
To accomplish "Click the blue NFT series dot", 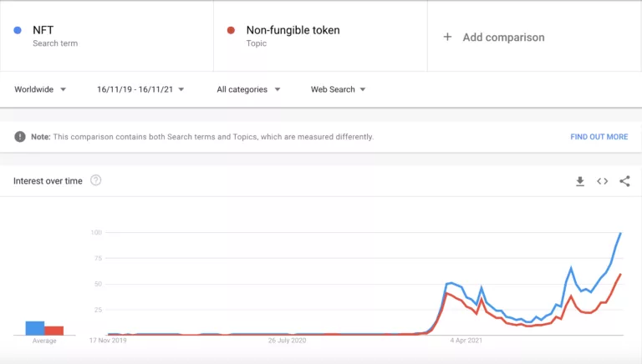I will (18, 31).
